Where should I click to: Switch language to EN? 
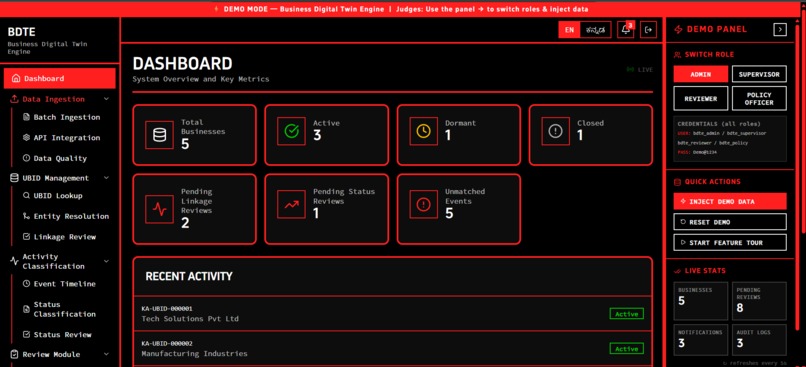pos(570,30)
